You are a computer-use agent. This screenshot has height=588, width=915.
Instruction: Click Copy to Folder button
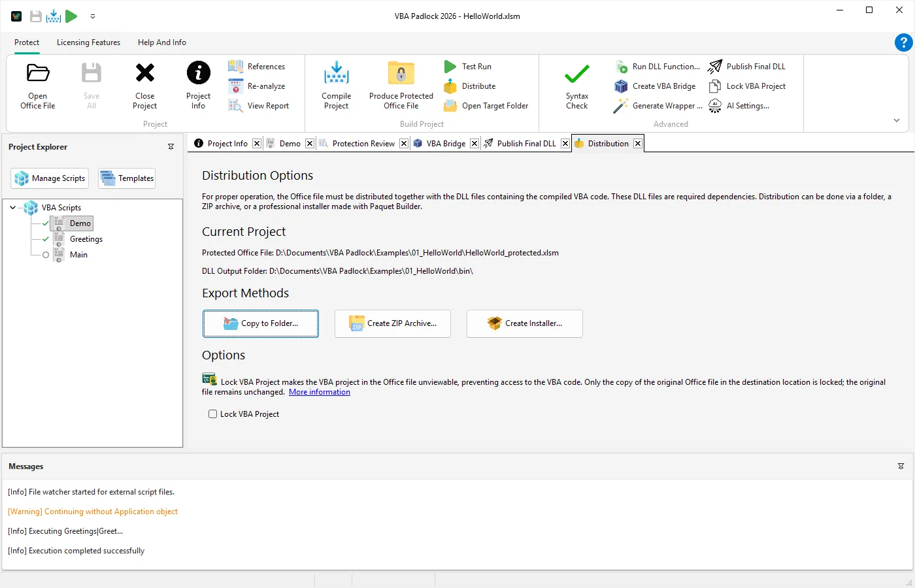261,323
